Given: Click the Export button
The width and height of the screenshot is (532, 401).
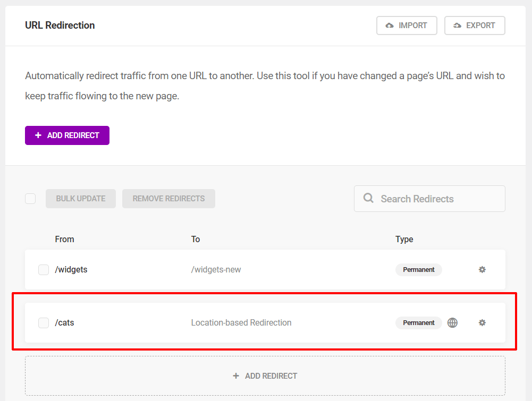Looking at the screenshot, I should pos(475,25).
